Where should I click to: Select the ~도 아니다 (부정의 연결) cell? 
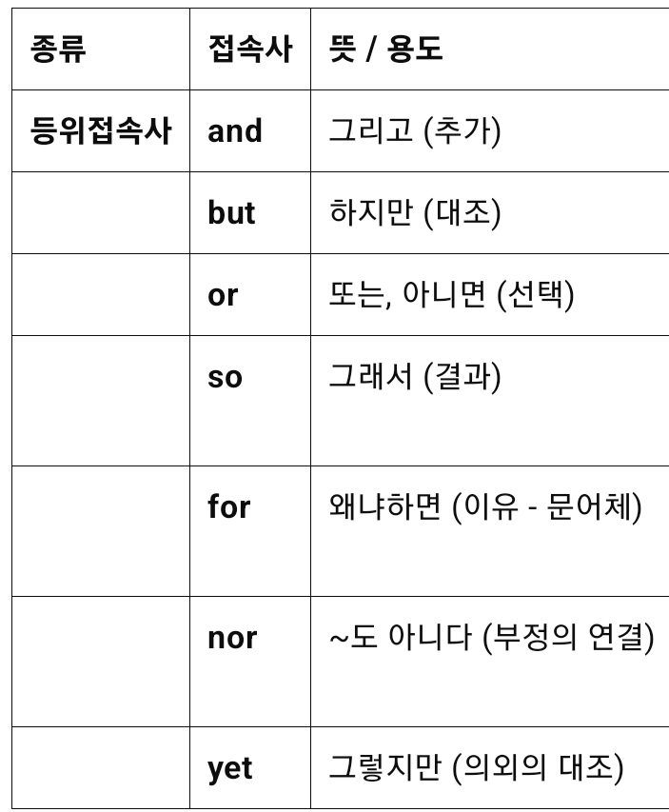(x=490, y=638)
